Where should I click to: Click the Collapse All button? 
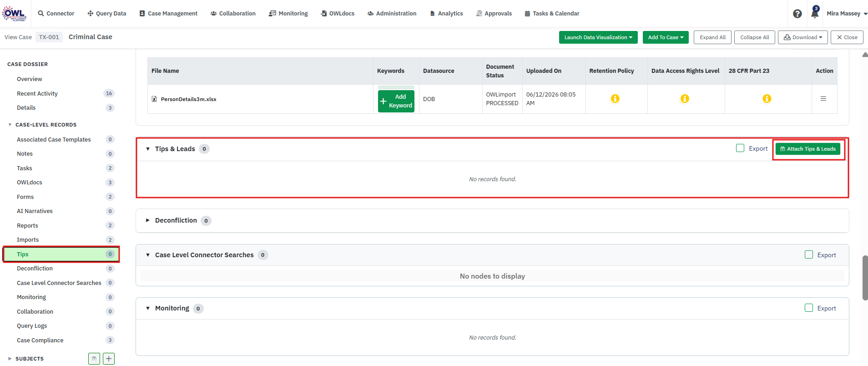[x=754, y=37]
